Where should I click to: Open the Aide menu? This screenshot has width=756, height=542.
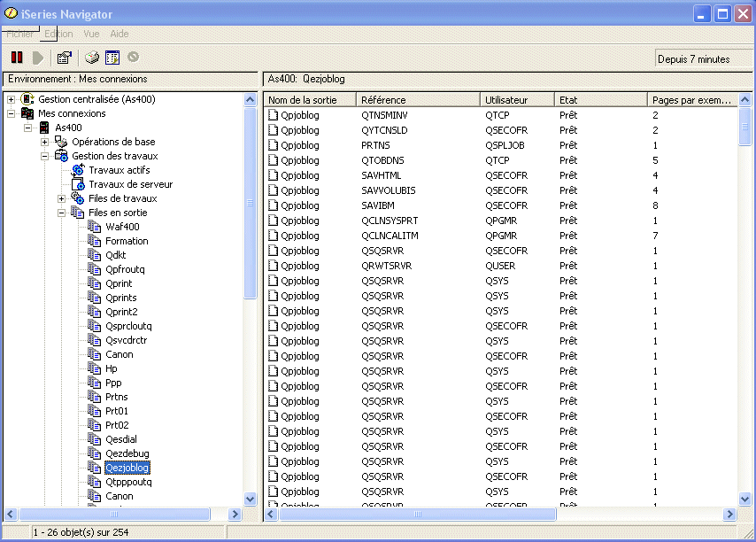tap(120, 34)
